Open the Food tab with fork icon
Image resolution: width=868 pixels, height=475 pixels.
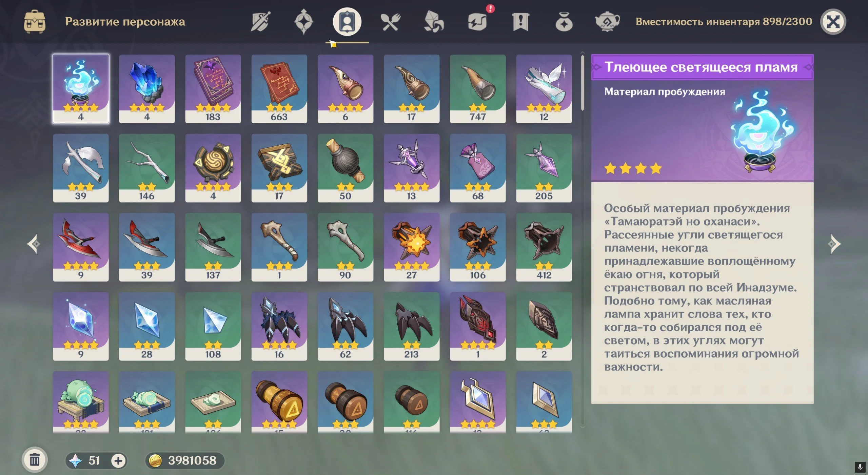pyautogui.click(x=390, y=22)
